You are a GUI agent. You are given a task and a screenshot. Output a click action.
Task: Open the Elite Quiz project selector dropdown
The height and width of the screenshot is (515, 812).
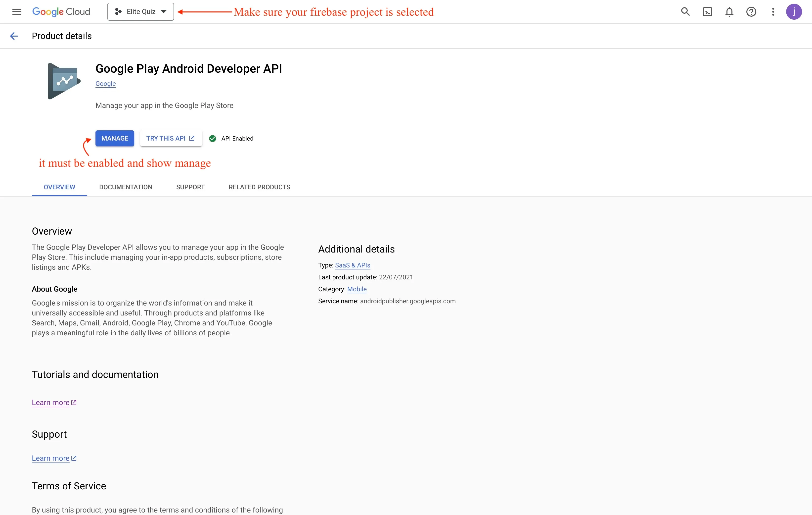[141, 11]
